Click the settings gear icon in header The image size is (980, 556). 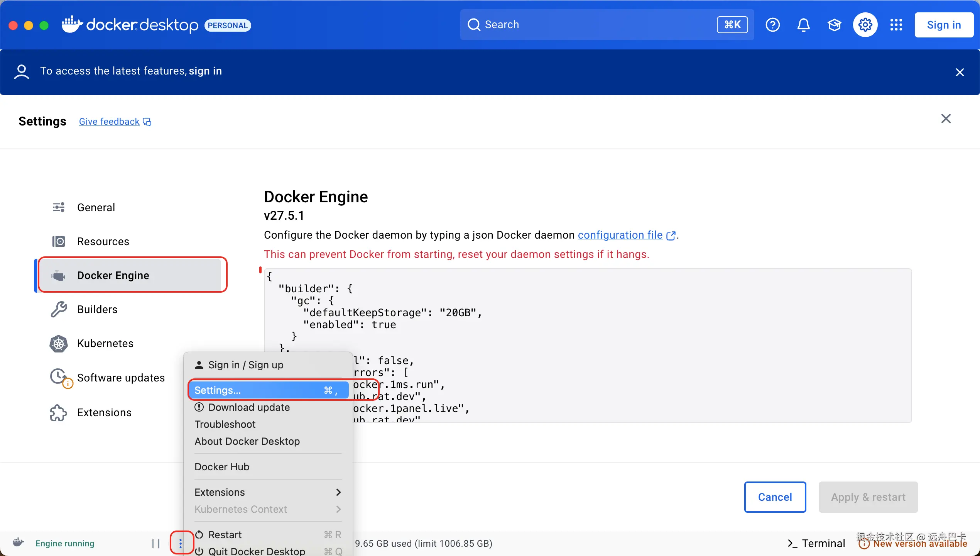click(x=865, y=25)
